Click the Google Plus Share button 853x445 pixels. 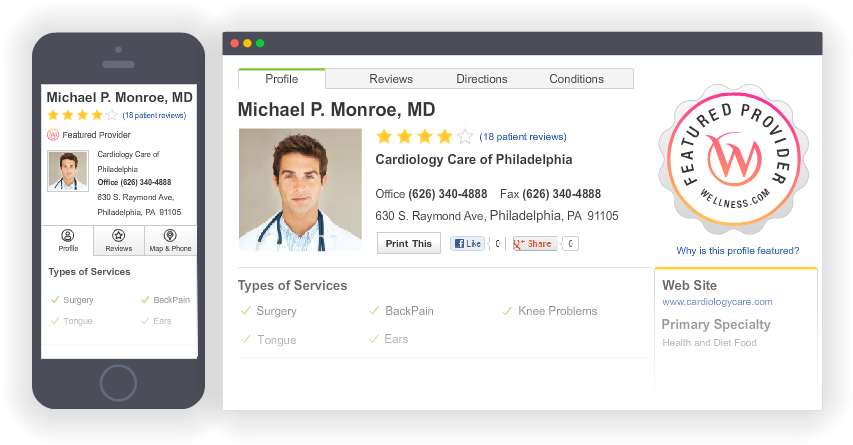click(x=535, y=244)
